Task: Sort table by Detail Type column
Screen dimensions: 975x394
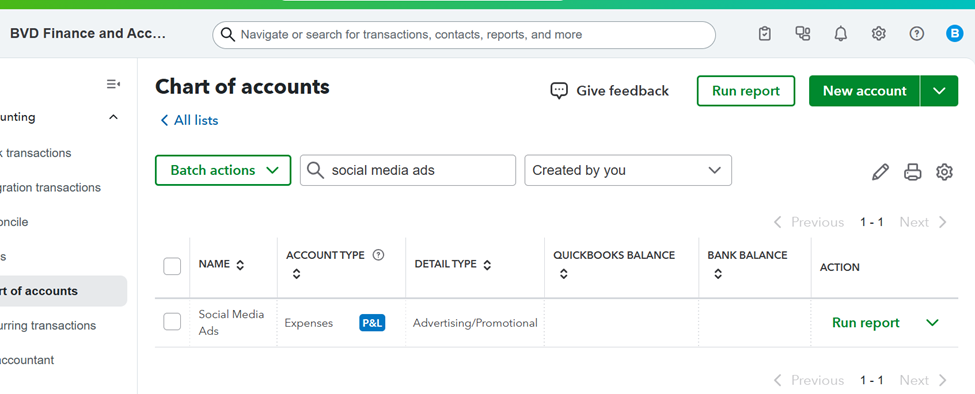Action: (x=488, y=265)
